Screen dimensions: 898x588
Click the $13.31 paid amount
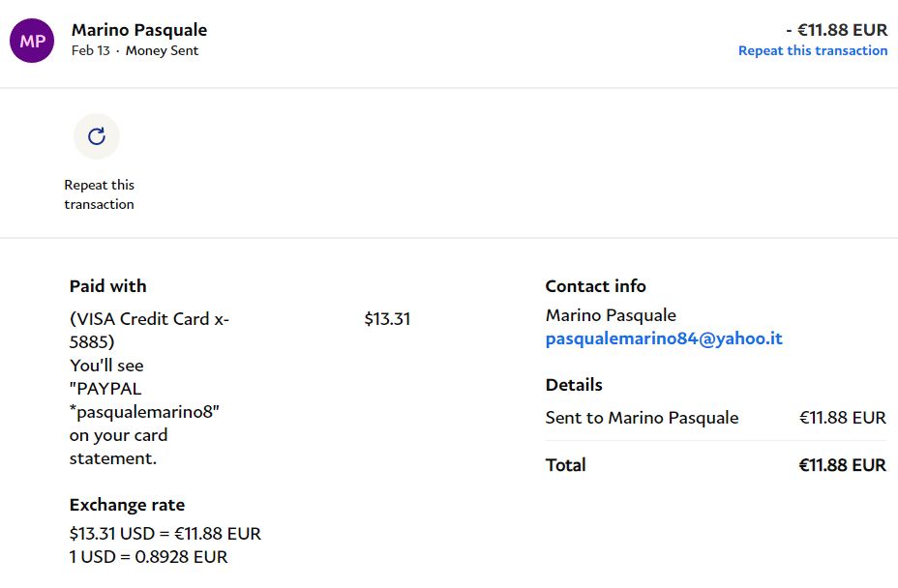click(387, 318)
